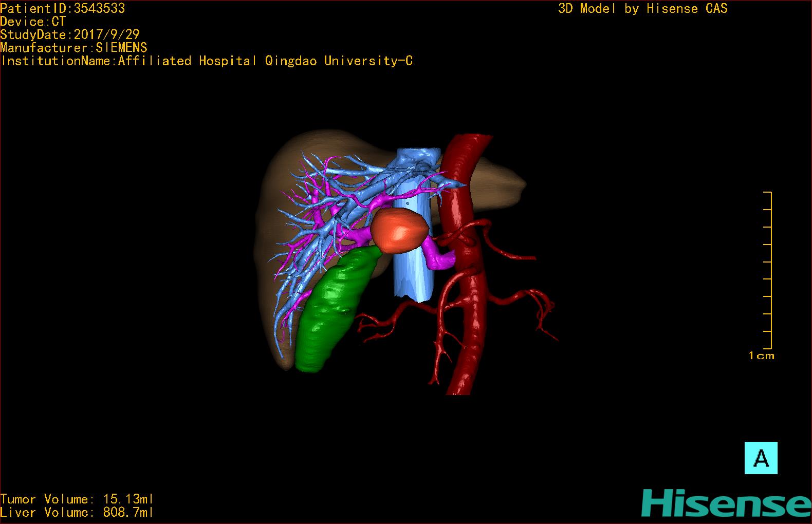Select the orange tumor in the 3D model

pyautogui.click(x=399, y=231)
